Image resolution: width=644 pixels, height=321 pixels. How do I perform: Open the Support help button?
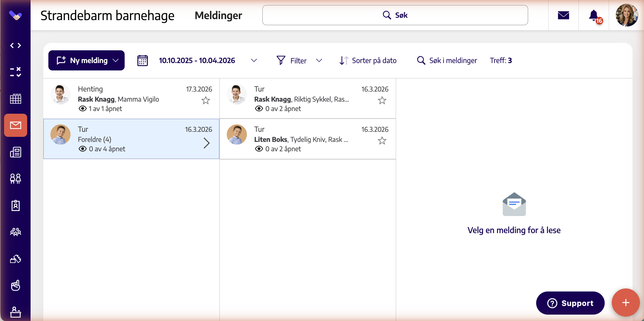tap(570, 303)
